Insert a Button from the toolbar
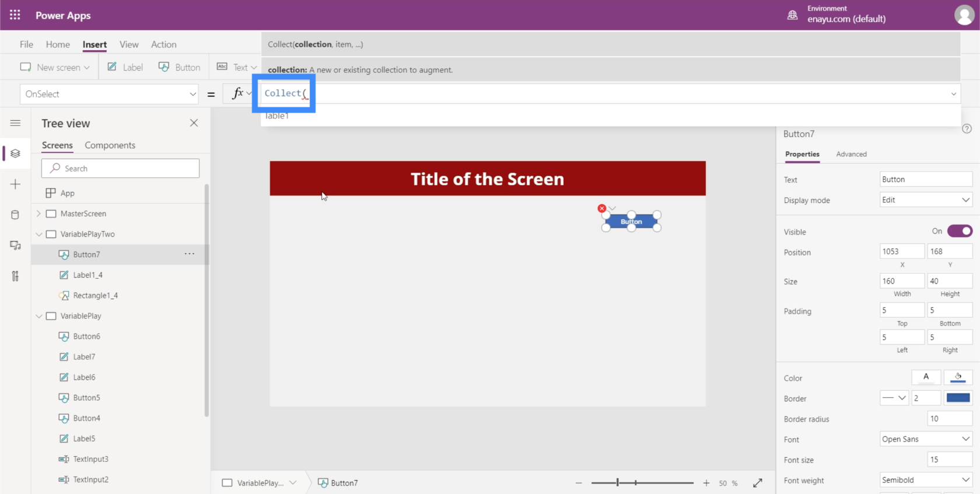The height and width of the screenshot is (494, 980). point(179,67)
